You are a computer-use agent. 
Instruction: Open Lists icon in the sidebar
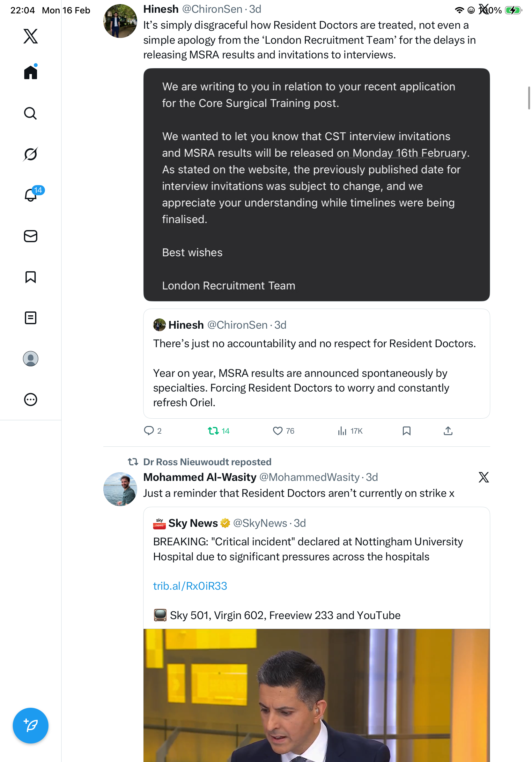31,318
